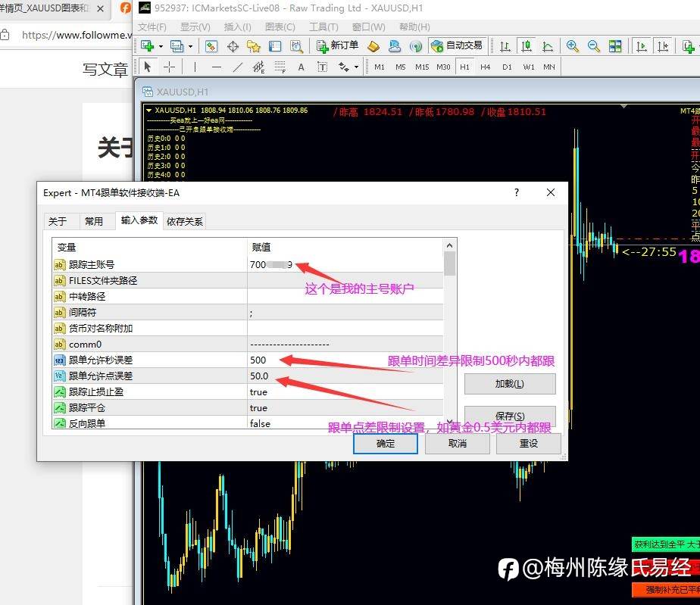Select the crosshair tool
This screenshot has height=605, width=700.
(169, 67)
